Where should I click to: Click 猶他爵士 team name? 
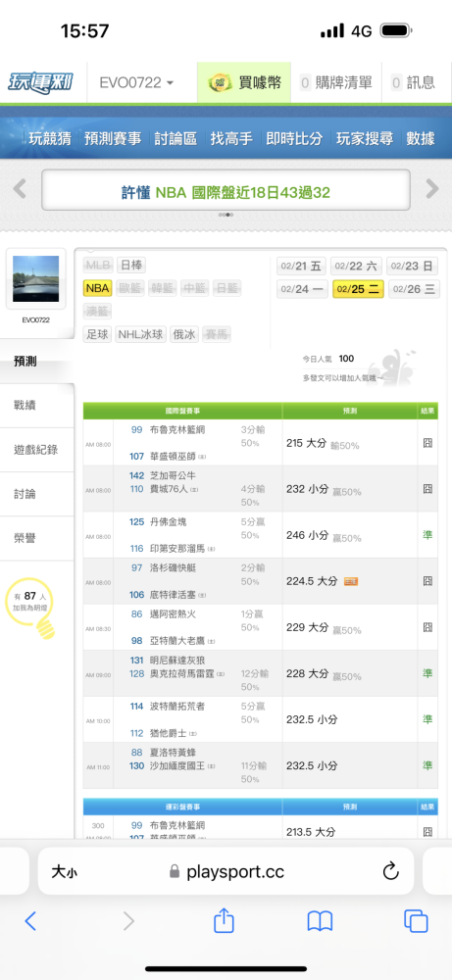click(169, 734)
